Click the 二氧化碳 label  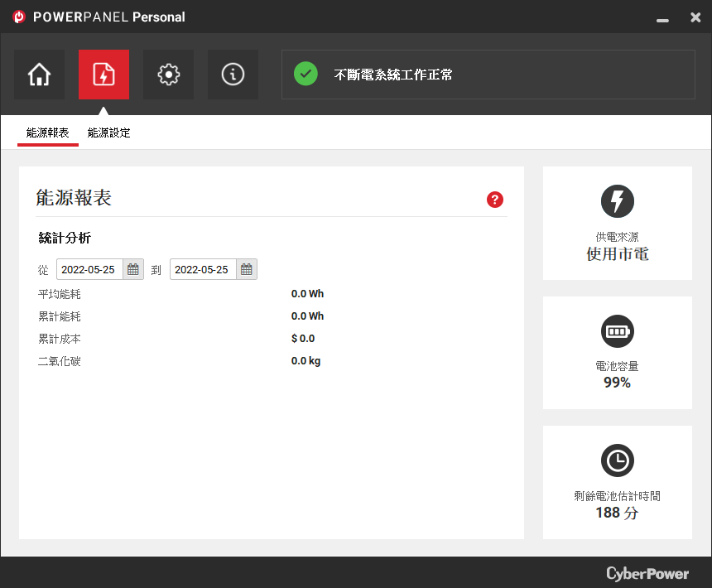click(60, 361)
